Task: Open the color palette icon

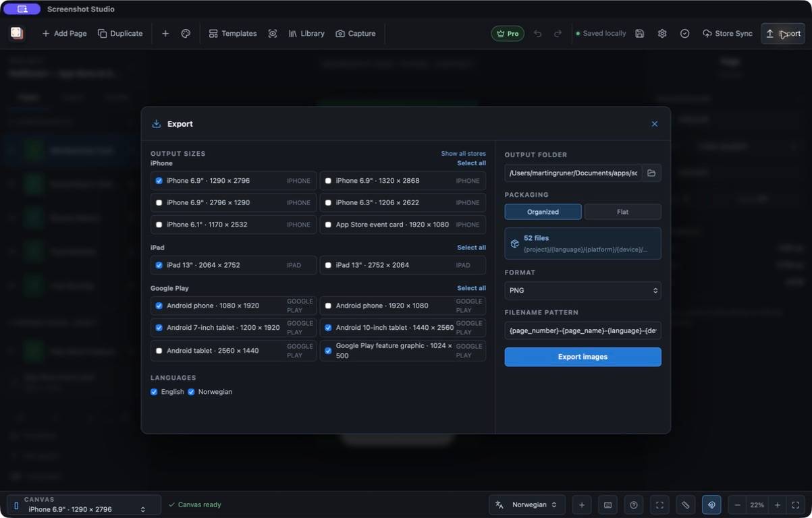Action: click(186, 34)
